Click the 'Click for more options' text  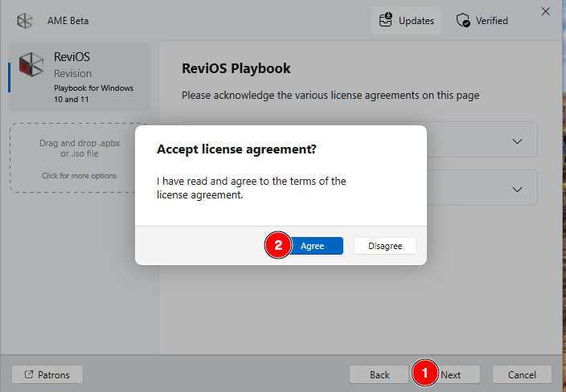click(x=79, y=176)
